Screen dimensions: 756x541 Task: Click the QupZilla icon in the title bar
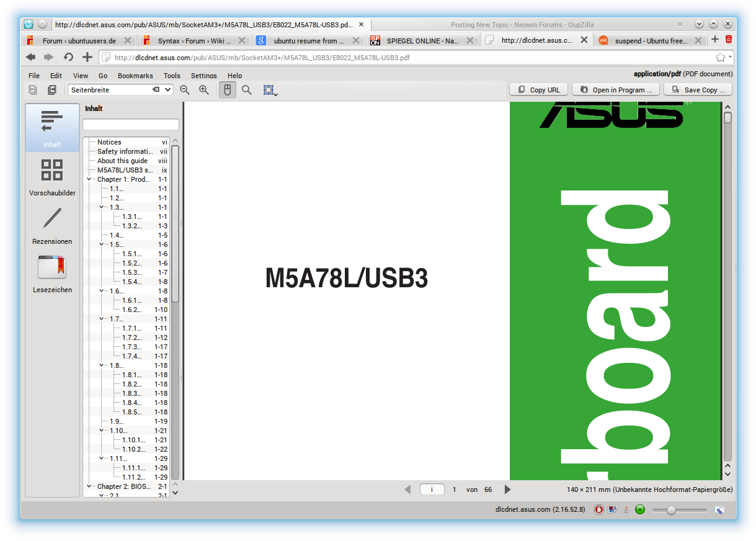pyautogui.click(x=29, y=24)
